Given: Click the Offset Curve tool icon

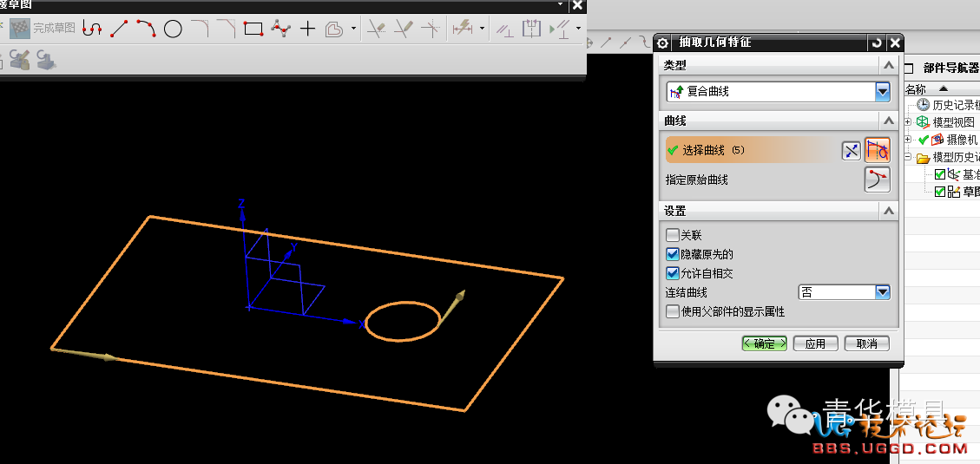Looking at the screenshot, I should click(x=334, y=29).
